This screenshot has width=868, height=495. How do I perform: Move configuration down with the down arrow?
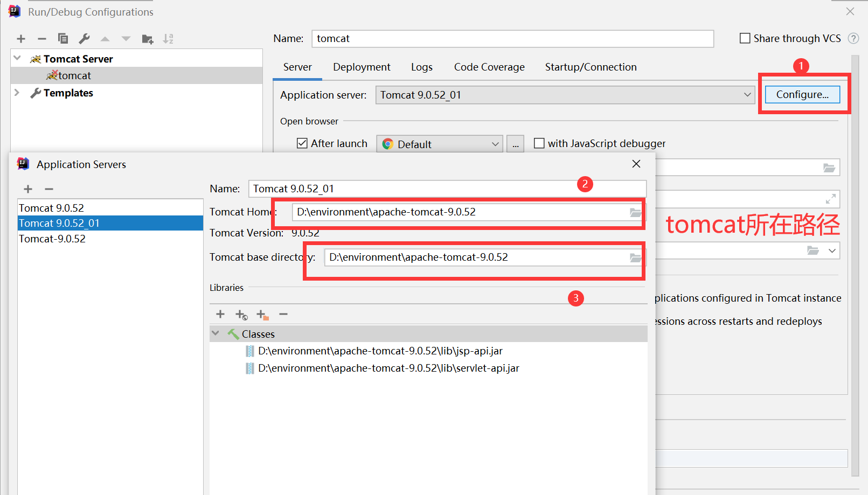[x=126, y=39]
